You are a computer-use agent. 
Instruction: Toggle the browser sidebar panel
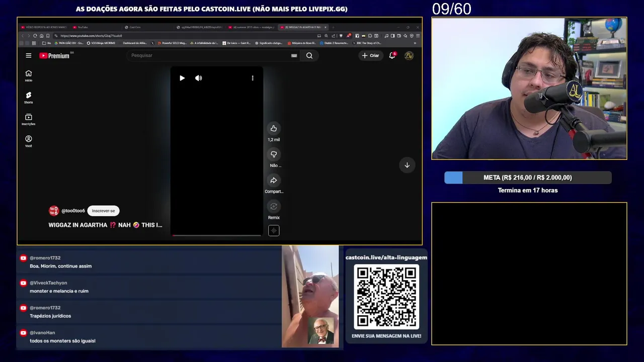(x=393, y=36)
